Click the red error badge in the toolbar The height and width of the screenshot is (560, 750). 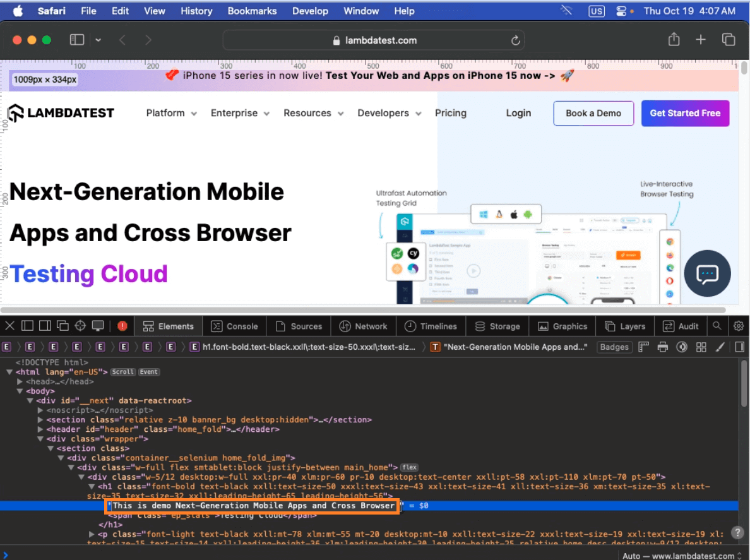tap(123, 326)
